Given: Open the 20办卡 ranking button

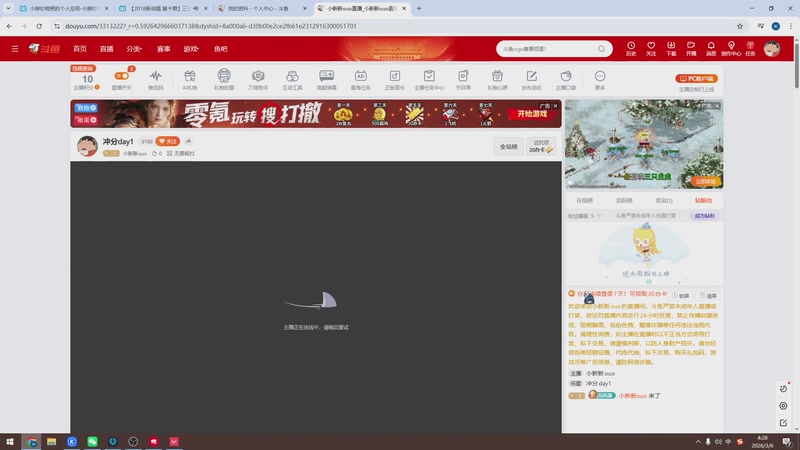Looking at the screenshot, I should [x=541, y=146].
